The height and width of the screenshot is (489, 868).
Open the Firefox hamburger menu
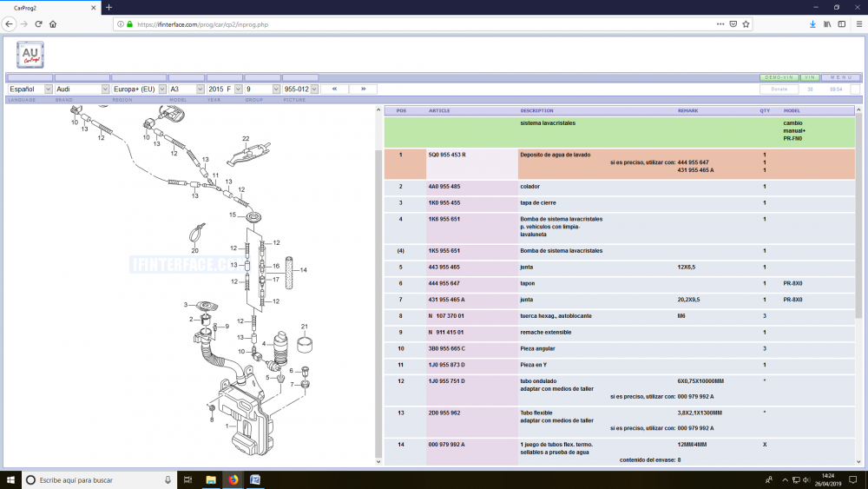[x=859, y=23]
